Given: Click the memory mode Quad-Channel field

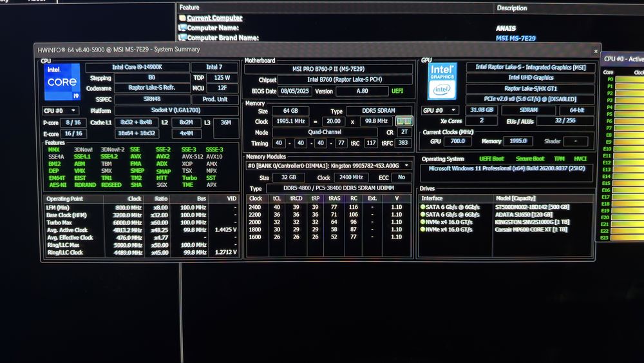Looking at the screenshot, I should click(325, 132).
